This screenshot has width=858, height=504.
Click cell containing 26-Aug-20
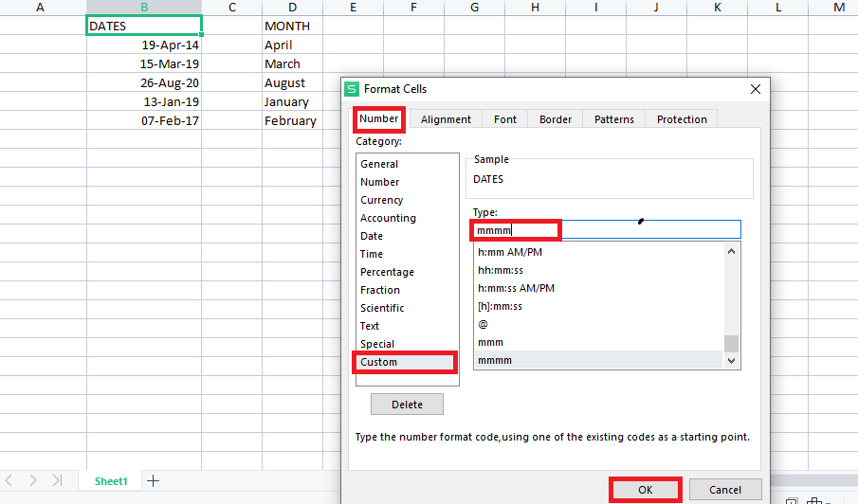[144, 83]
